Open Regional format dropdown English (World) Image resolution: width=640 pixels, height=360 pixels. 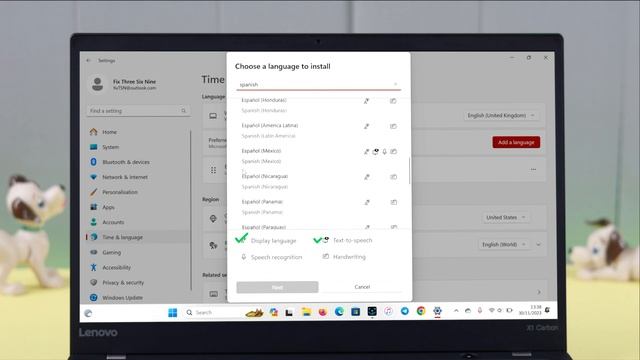(504, 244)
